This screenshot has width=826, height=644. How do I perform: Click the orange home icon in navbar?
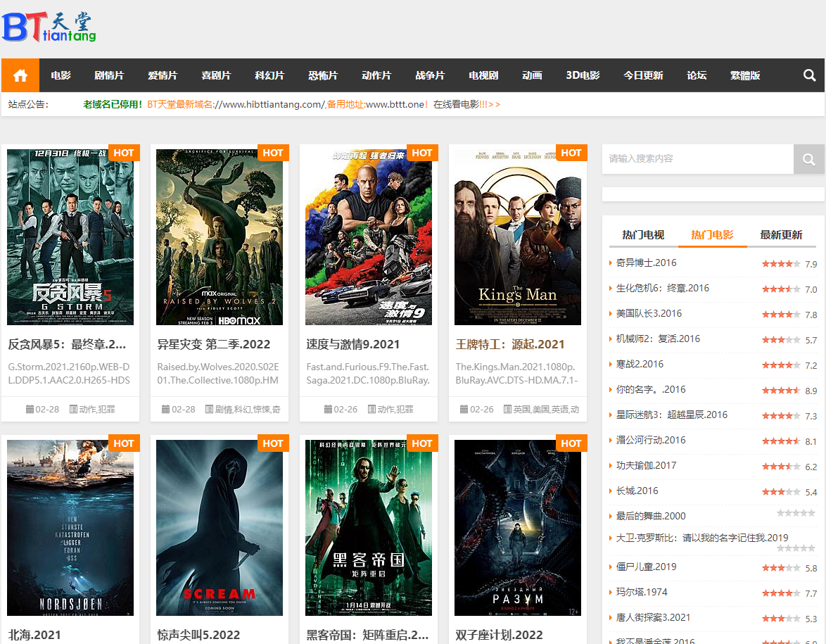tap(20, 75)
